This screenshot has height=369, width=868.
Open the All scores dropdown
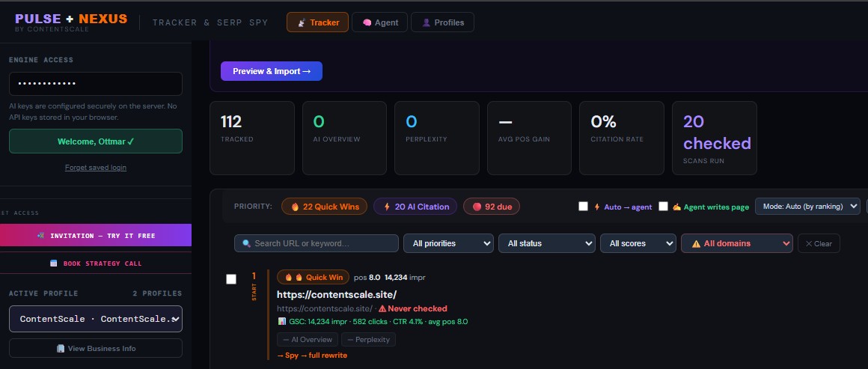pyautogui.click(x=638, y=243)
